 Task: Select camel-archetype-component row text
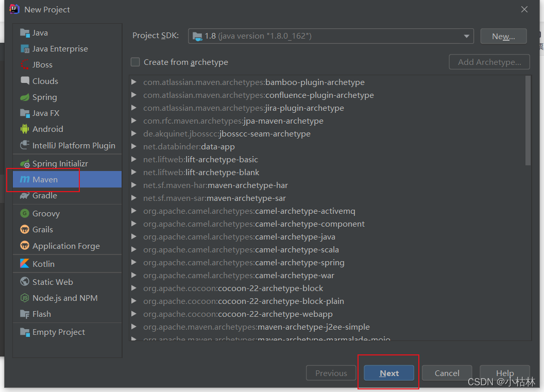[254, 224]
